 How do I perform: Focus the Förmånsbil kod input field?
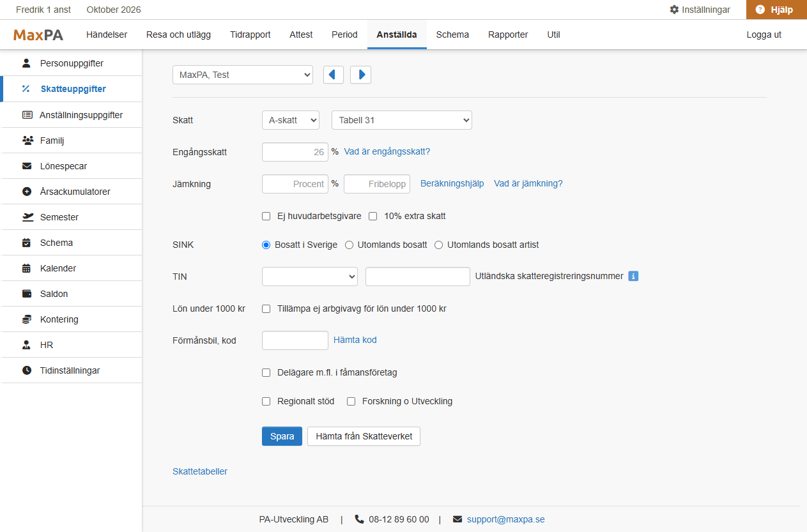(x=295, y=340)
